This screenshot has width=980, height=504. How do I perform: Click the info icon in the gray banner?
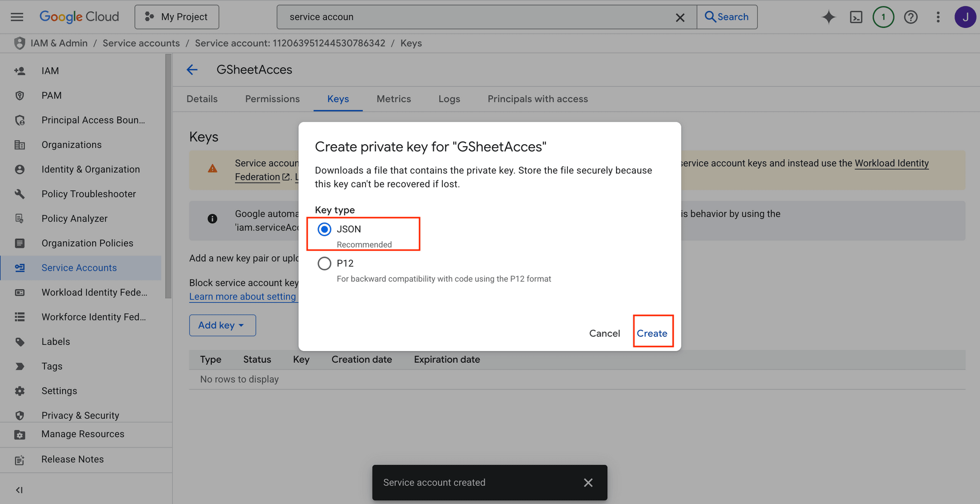coord(212,219)
